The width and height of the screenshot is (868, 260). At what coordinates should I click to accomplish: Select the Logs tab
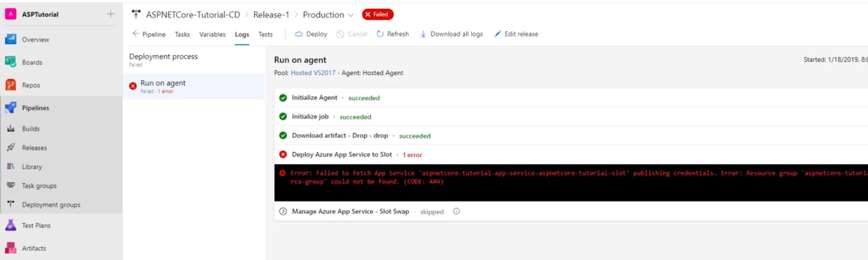point(242,34)
